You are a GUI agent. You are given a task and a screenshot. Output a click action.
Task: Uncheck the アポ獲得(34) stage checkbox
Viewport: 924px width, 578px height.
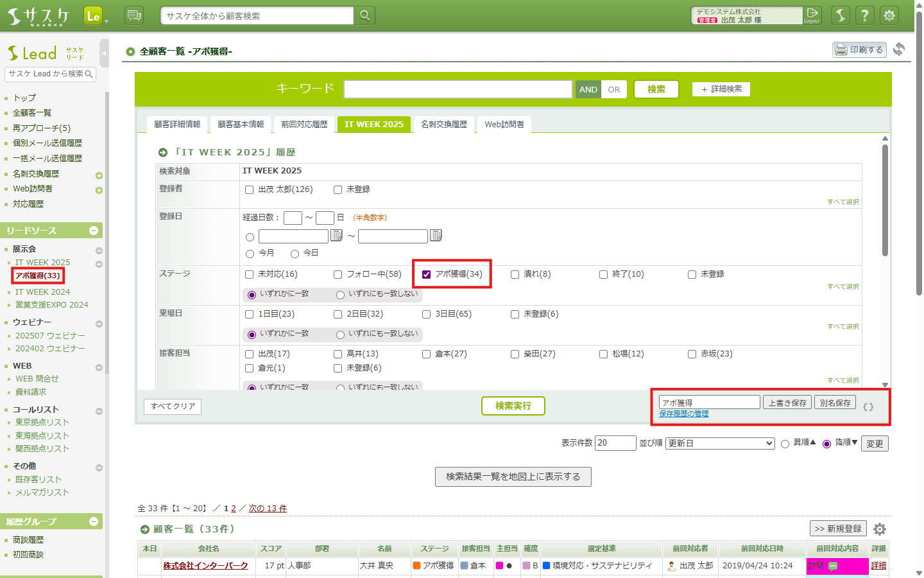[x=427, y=274]
